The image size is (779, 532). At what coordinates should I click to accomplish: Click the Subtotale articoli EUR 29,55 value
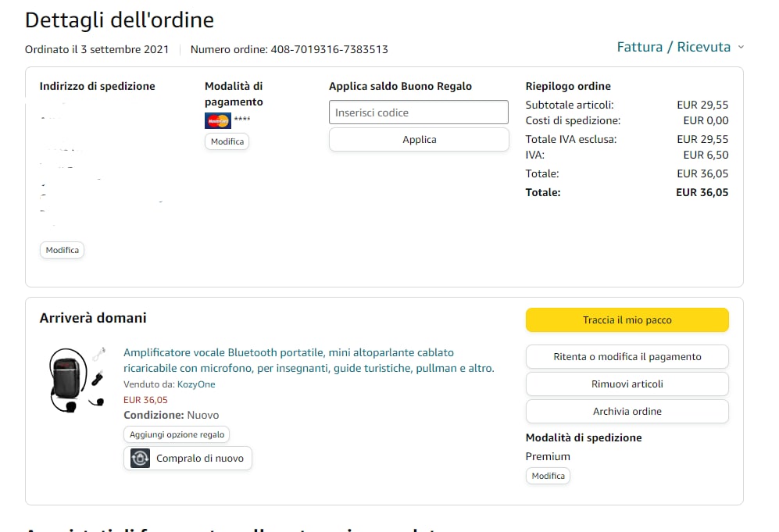pyautogui.click(x=702, y=105)
